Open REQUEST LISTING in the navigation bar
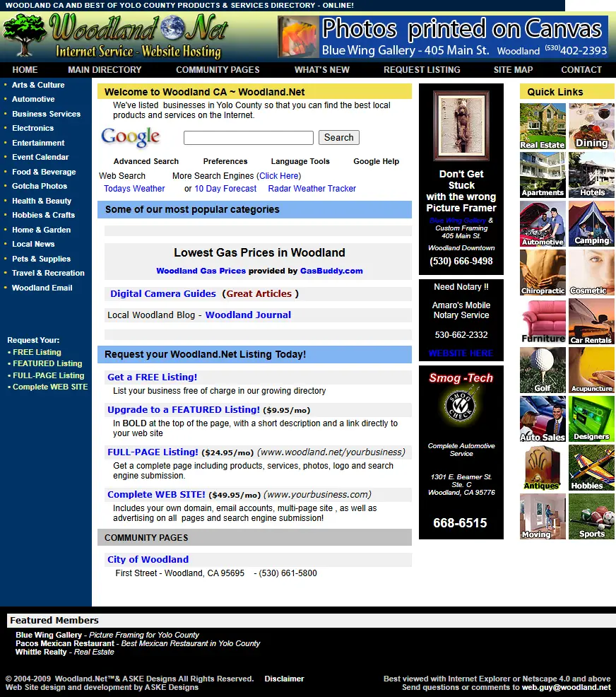The width and height of the screenshot is (616, 697). [422, 70]
